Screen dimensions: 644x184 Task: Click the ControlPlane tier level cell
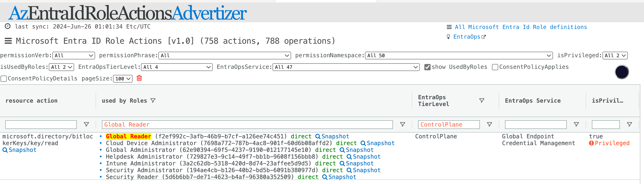coord(436,136)
